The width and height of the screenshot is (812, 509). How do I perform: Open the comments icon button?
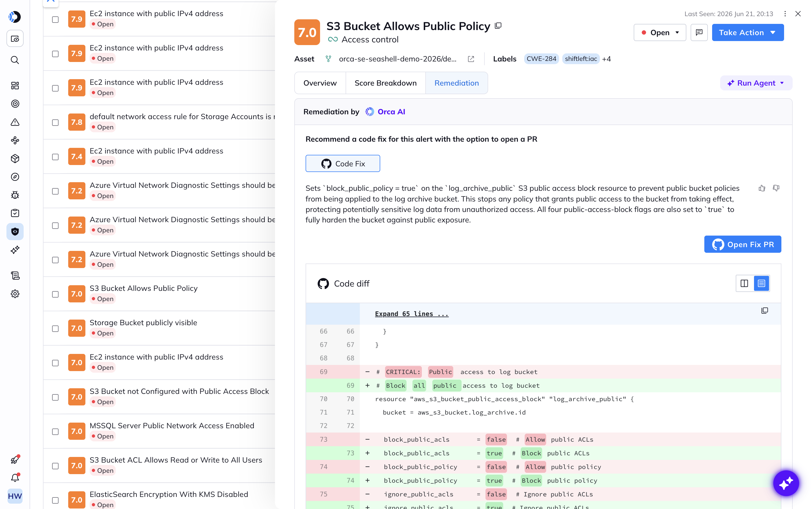[699, 32]
